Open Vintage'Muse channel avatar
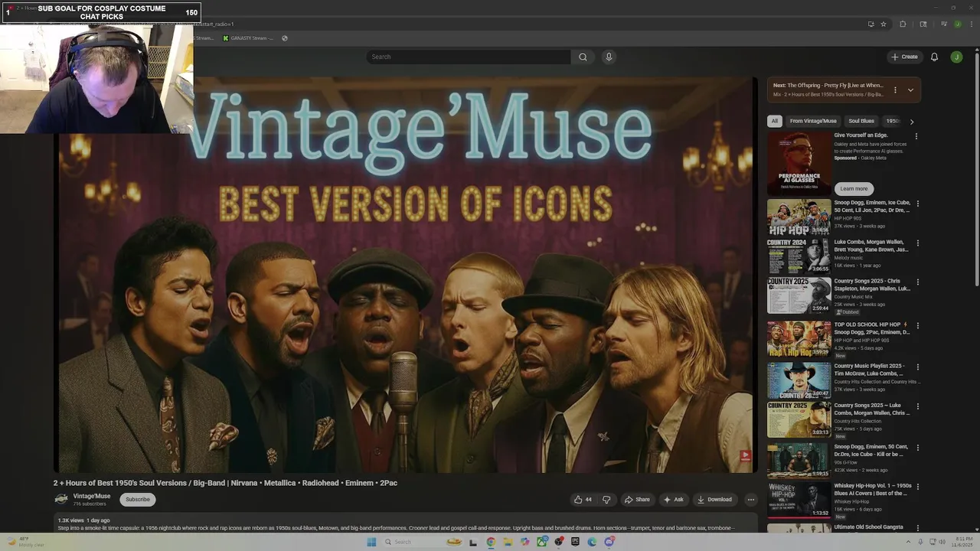Viewport: 980px width, 551px height. click(x=61, y=499)
